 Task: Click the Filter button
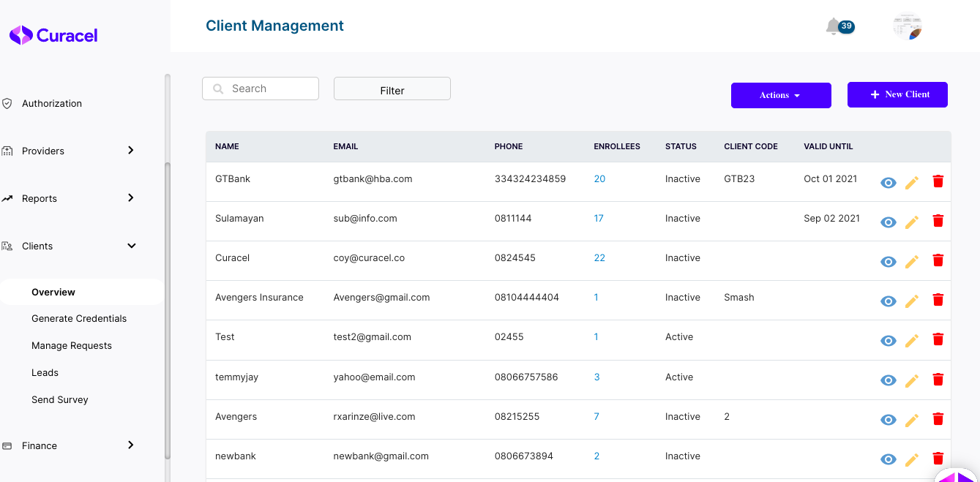point(392,89)
